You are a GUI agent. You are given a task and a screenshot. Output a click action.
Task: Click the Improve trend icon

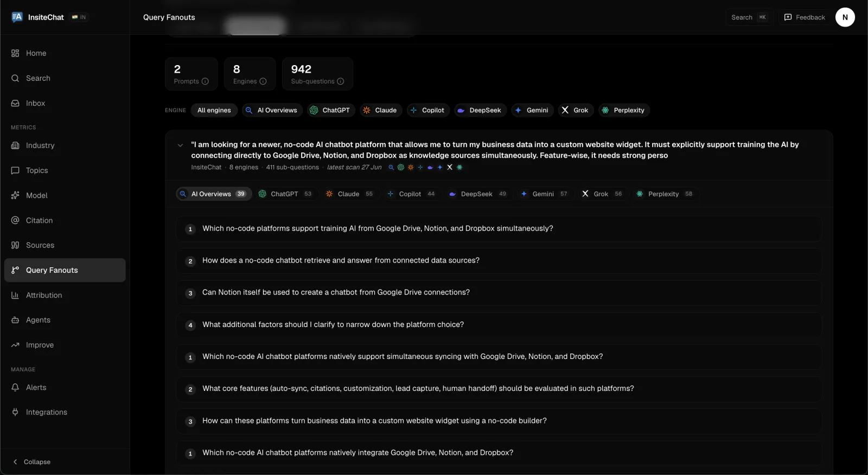point(15,345)
